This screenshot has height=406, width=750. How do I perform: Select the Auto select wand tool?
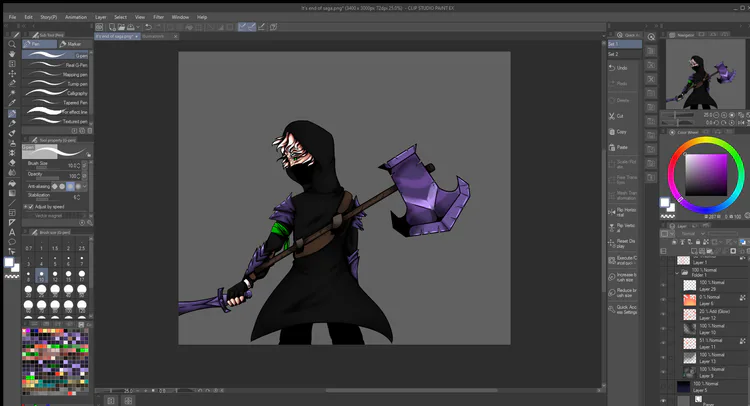(x=12, y=93)
